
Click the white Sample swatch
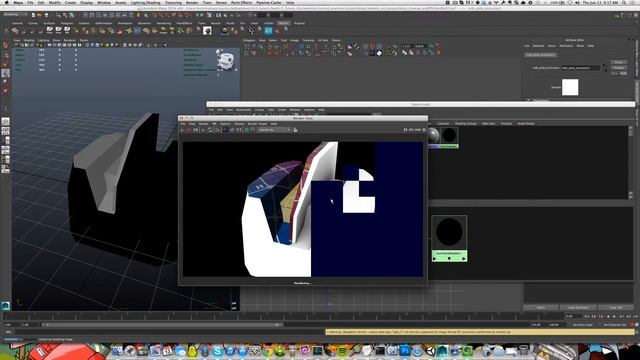pos(570,87)
